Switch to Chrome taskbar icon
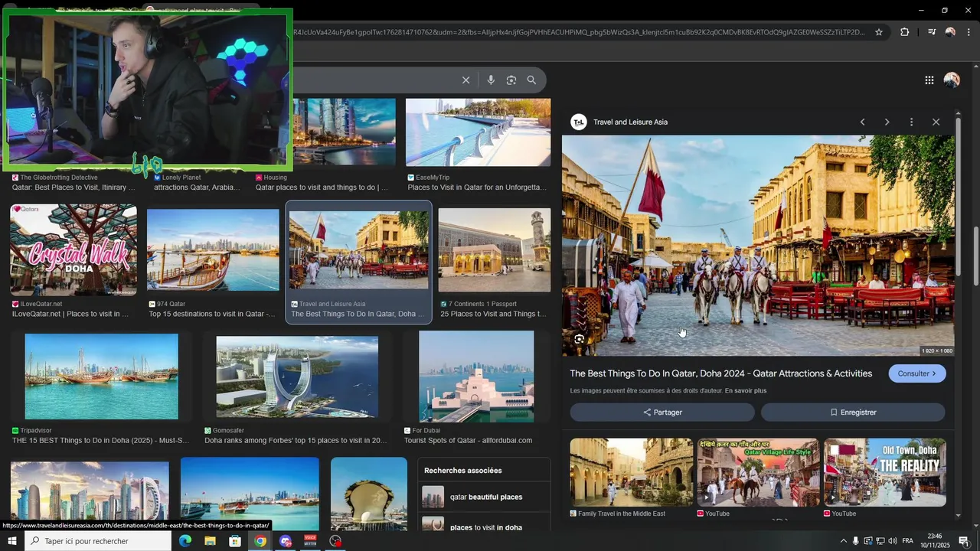The image size is (980, 551). coord(260,541)
